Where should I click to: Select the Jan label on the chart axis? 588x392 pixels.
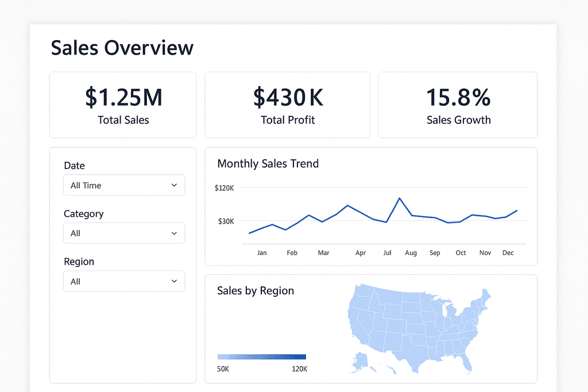click(x=262, y=253)
